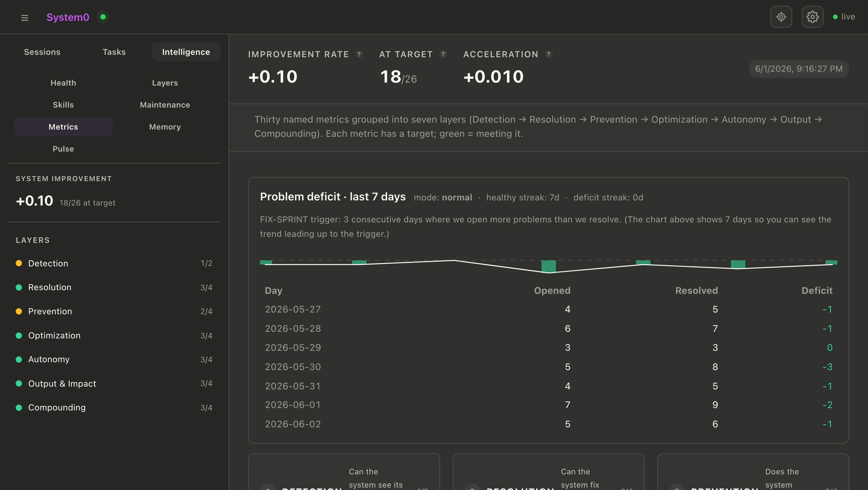
Task: Select the Detection layer row
Action: 114,263
